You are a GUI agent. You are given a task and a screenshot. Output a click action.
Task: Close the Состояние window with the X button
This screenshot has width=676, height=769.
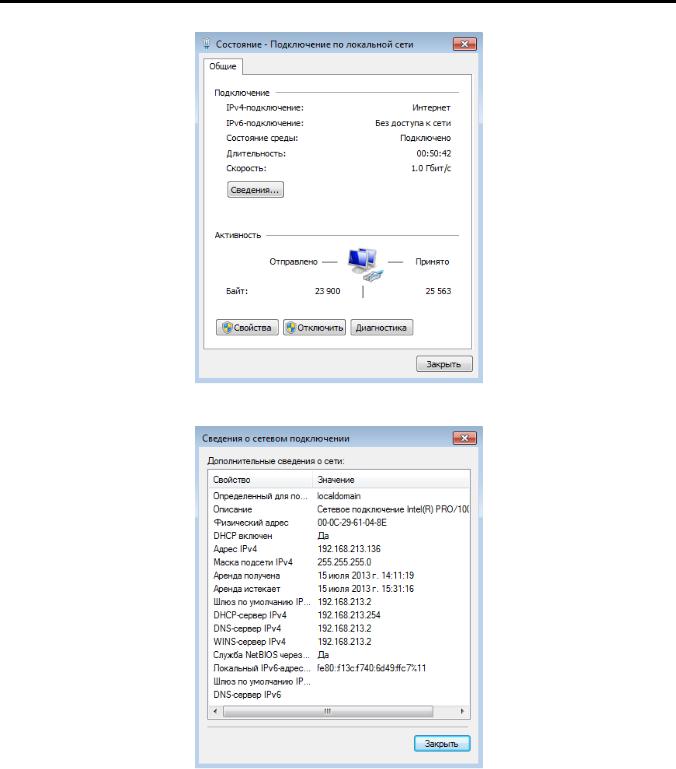point(464,44)
